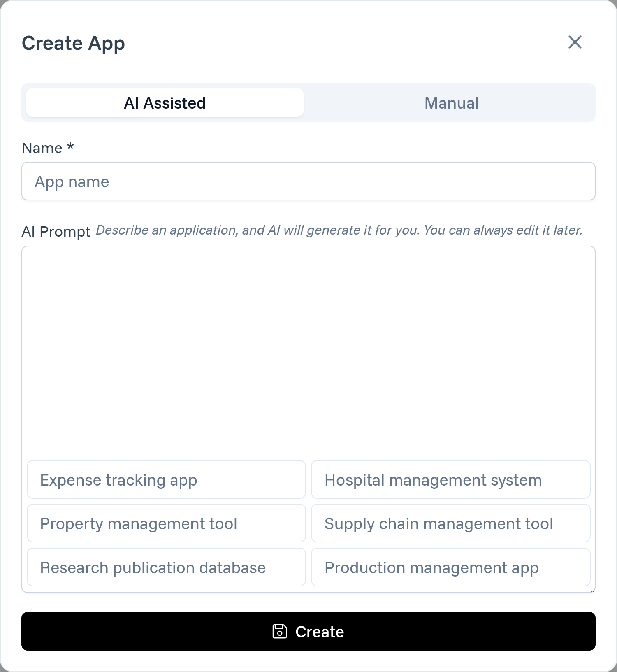
Task: Click the save icon on Create button
Action: [x=280, y=631]
